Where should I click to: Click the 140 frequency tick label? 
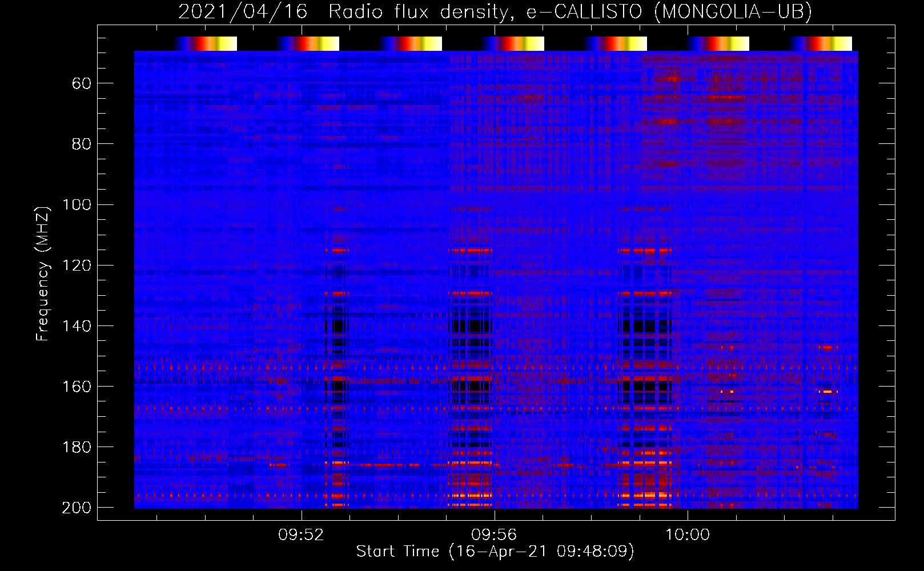tap(77, 326)
